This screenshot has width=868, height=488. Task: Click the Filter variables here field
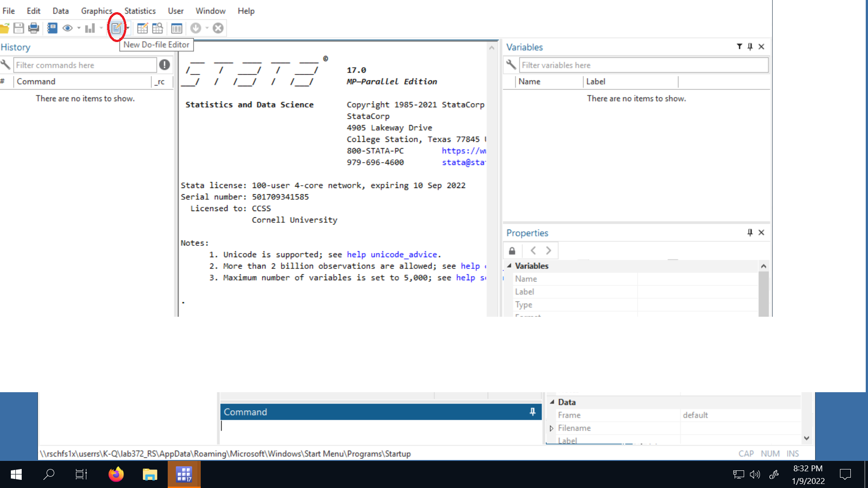point(644,65)
